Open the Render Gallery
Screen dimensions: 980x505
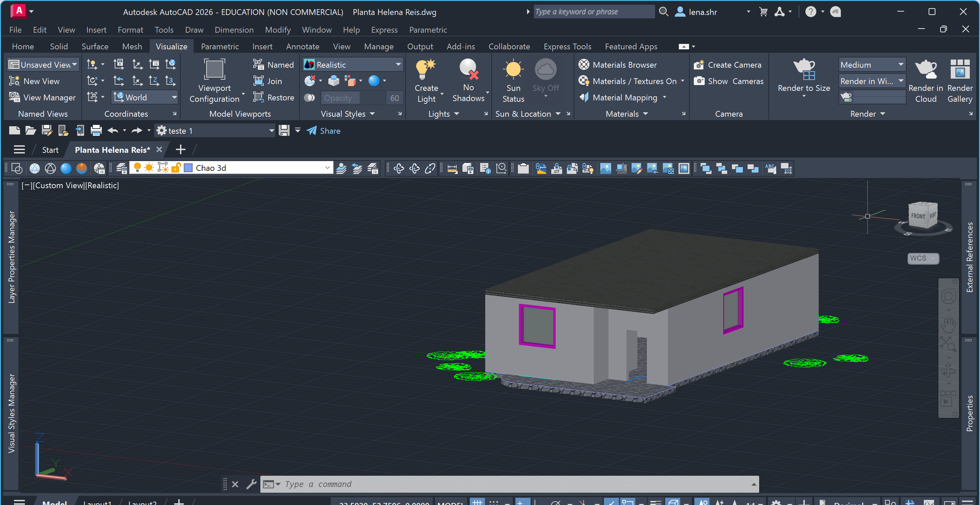(960, 81)
